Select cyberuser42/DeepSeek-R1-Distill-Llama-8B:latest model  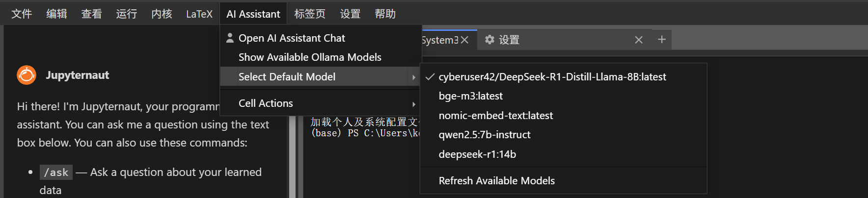click(x=564, y=76)
